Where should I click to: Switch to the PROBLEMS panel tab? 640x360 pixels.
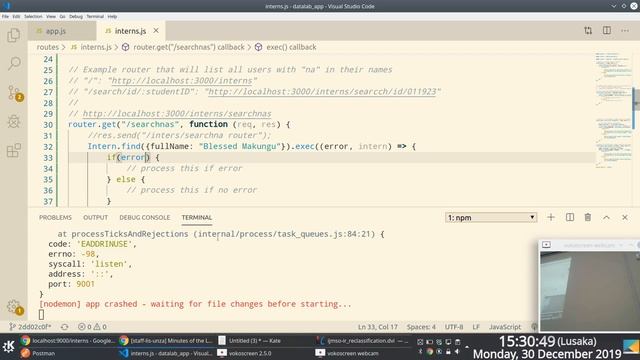click(x=55, y=218)
